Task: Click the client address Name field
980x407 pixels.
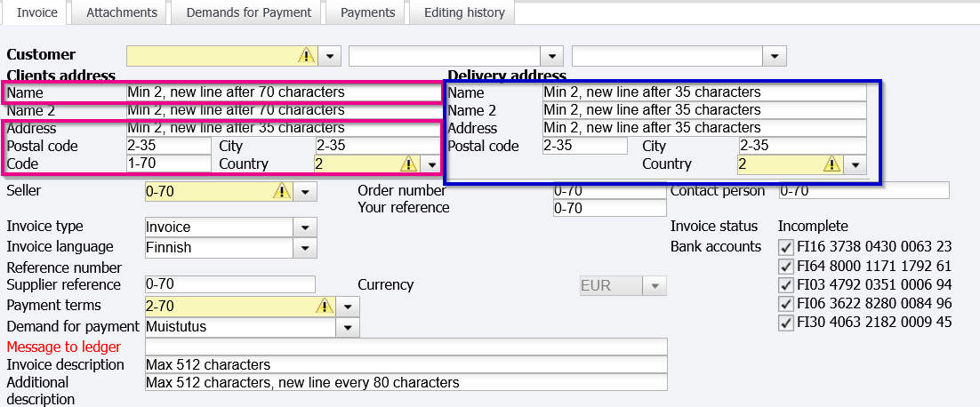Action: click(283, 92)
